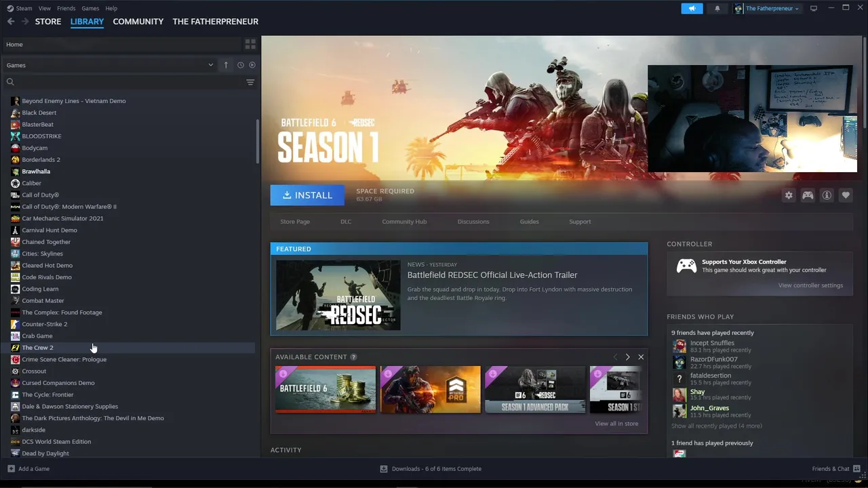Open the Help menu
The image size is (868, 488).
[111, 8]
